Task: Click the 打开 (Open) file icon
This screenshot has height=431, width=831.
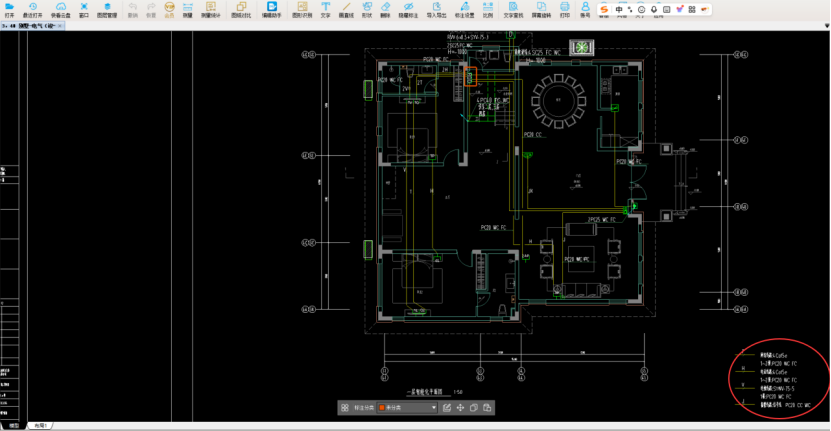Action: point(9,9)
